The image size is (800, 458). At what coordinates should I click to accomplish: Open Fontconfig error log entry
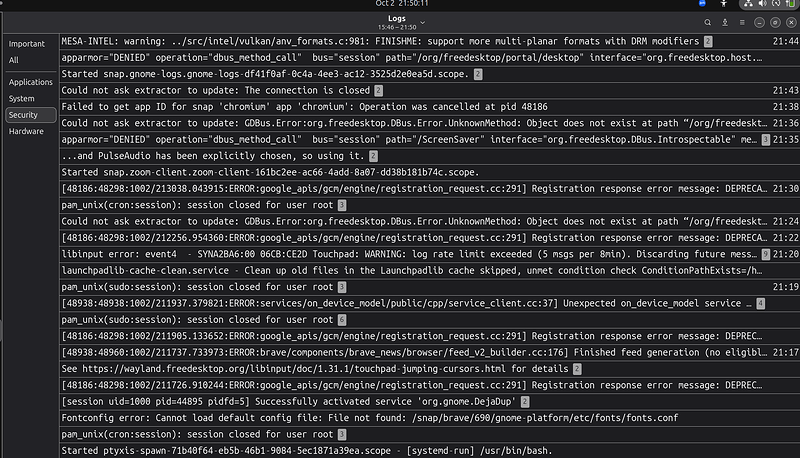[430, 418]
